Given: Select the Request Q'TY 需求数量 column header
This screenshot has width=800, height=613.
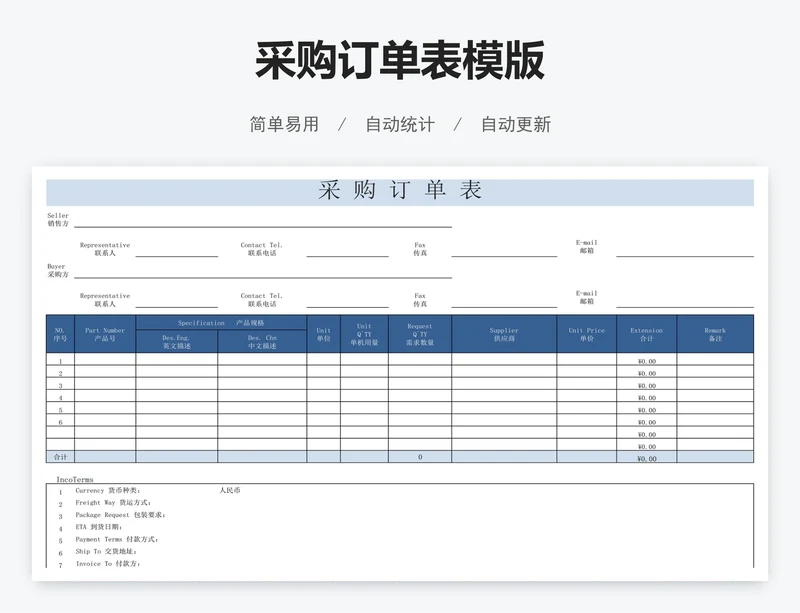Looking at the screenshot, I should coord(420,334).
